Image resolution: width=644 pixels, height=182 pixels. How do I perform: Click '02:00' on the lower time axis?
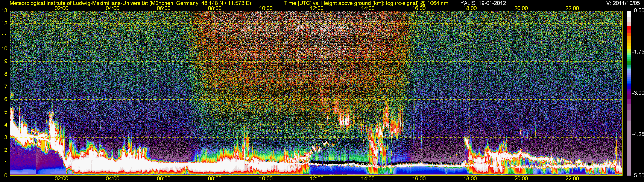tap(61, 179)
